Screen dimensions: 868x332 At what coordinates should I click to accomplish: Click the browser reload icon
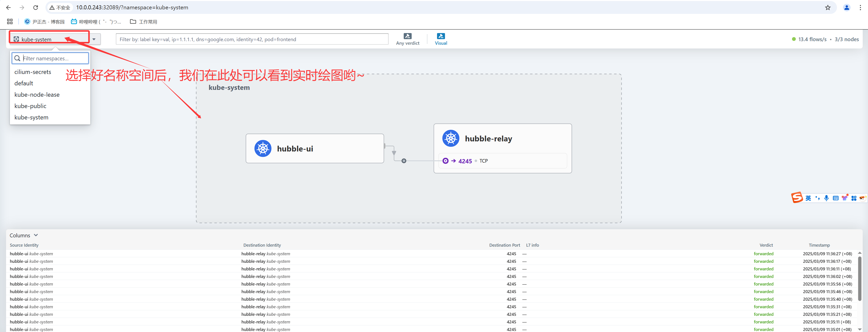(36, 7)
